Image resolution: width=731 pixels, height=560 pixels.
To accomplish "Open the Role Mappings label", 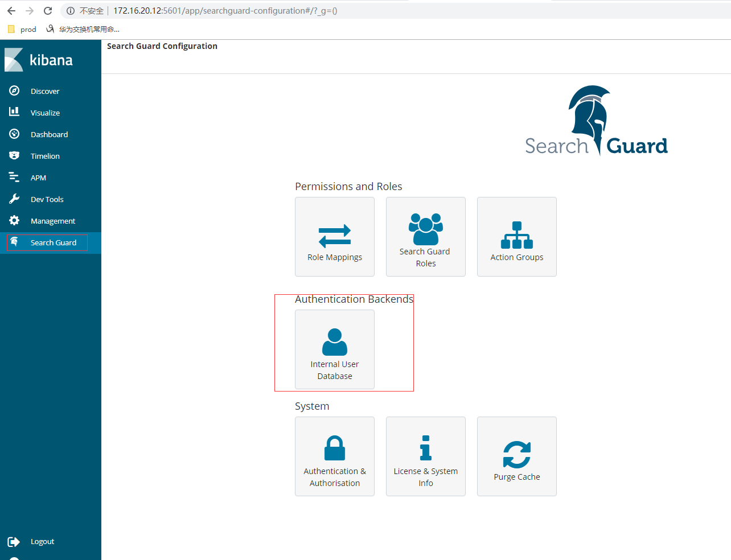I will (x=335, y=257).
